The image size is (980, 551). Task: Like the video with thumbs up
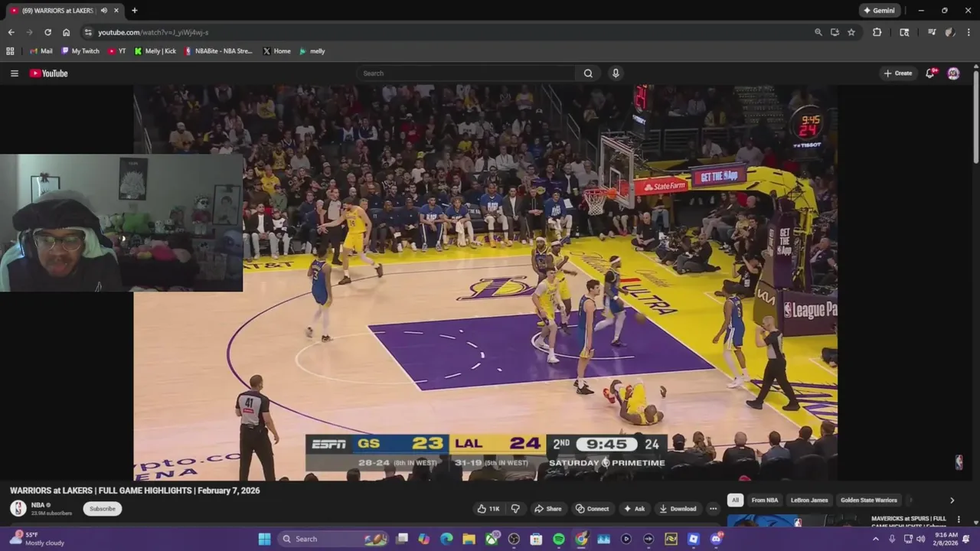(x=488, y=509)
